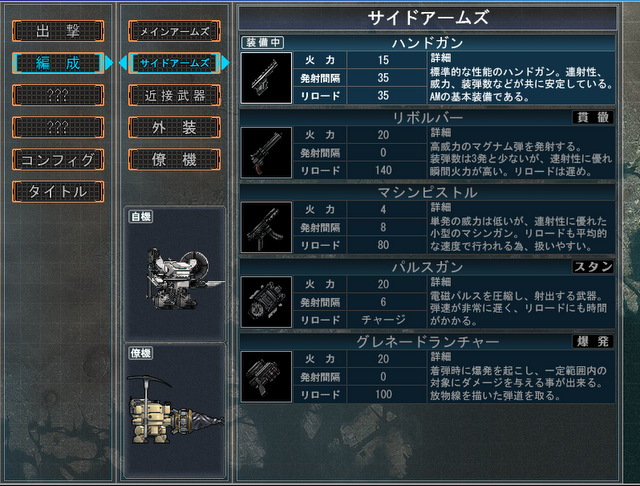Viewport: 640px width, 486px height.
Task: Select the グレネードランチャー grenade launcher icon
Action: coord(266,376)
